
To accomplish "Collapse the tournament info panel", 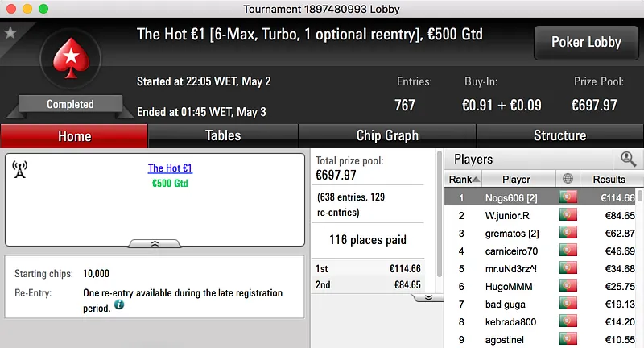I will [155, 242].
